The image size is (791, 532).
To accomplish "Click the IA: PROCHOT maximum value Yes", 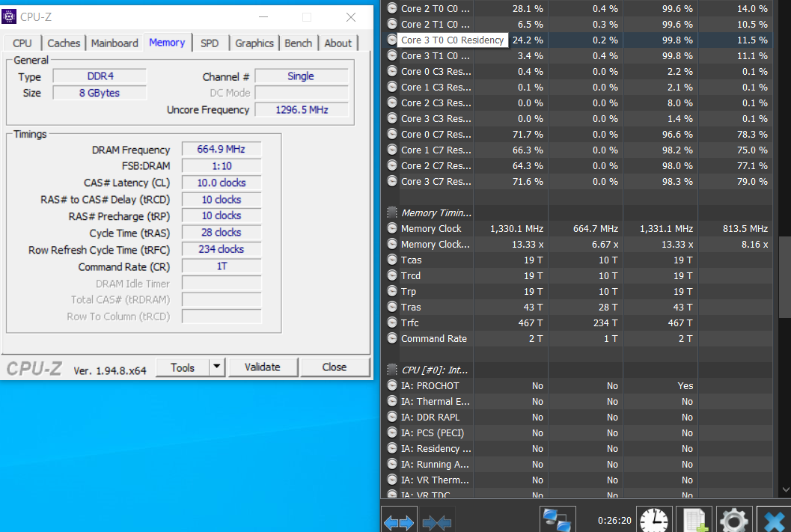I will coord(685,386).
